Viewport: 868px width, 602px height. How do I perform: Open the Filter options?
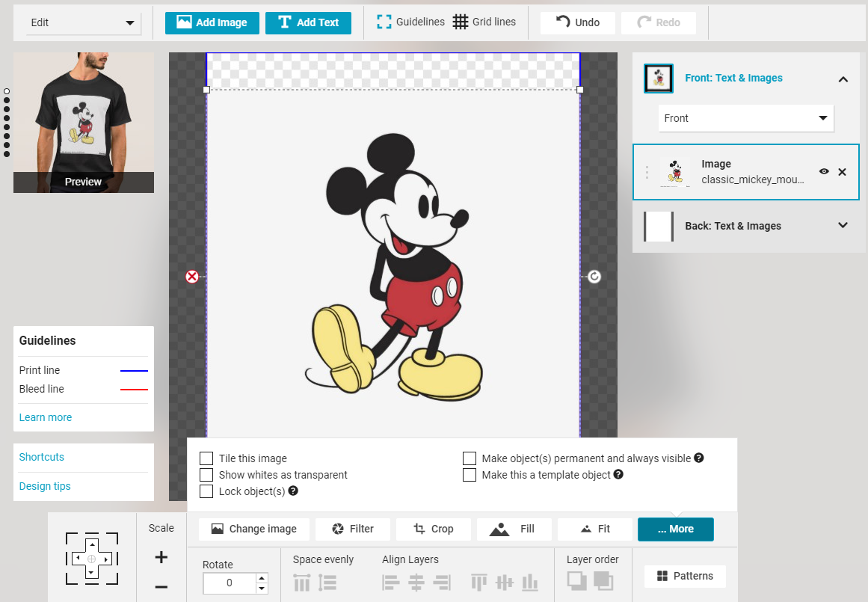353,529
